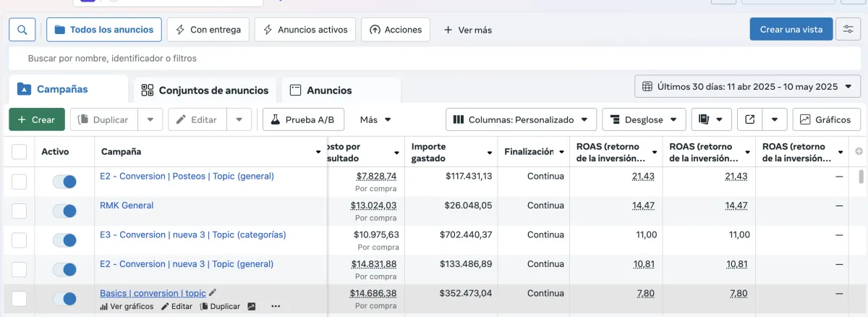The height and width of the screenshot is (317, 868).
Task: Expand the Columnas: Personalizado dropdown
Action: pos(521,119)
